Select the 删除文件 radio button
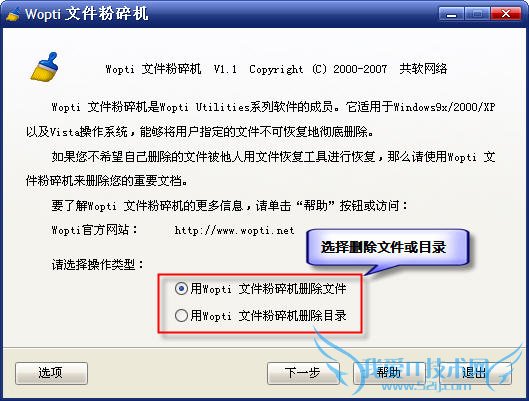This screenshot has width=529, height=401. [181, 289]
